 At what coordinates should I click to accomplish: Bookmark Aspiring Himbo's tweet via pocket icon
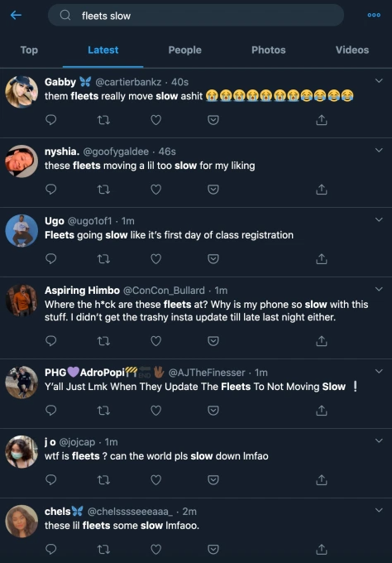(213, 341)
